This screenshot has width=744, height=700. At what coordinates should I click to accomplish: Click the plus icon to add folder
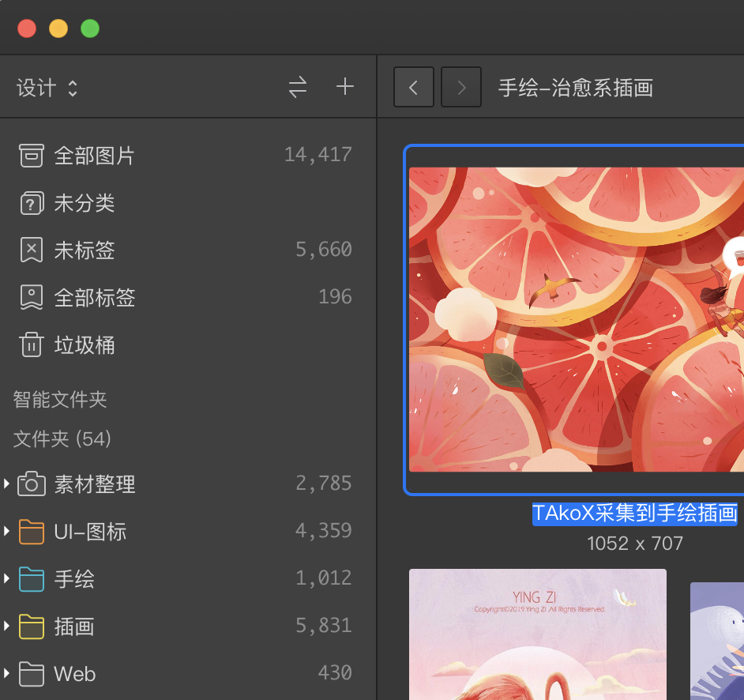(345, 86)
